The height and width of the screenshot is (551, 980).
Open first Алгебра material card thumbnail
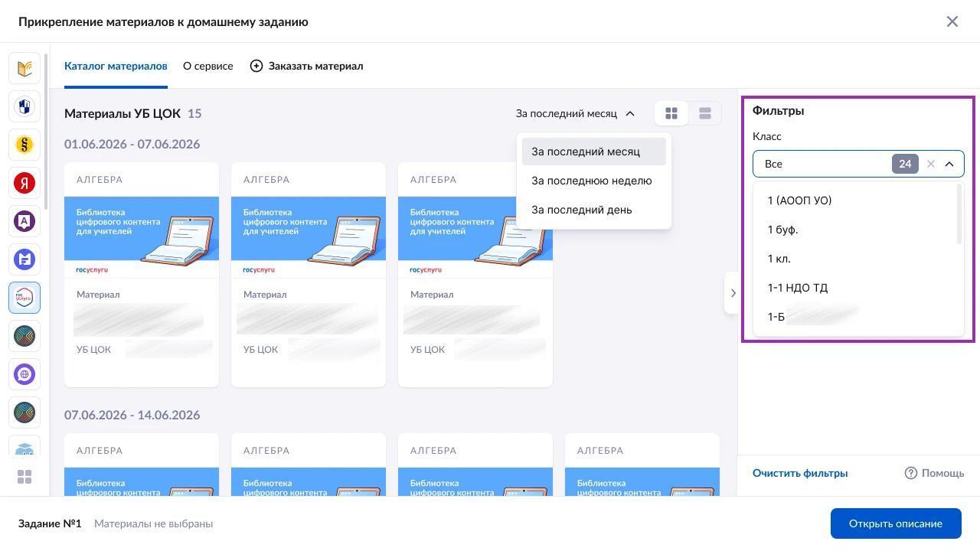point(142,236)
